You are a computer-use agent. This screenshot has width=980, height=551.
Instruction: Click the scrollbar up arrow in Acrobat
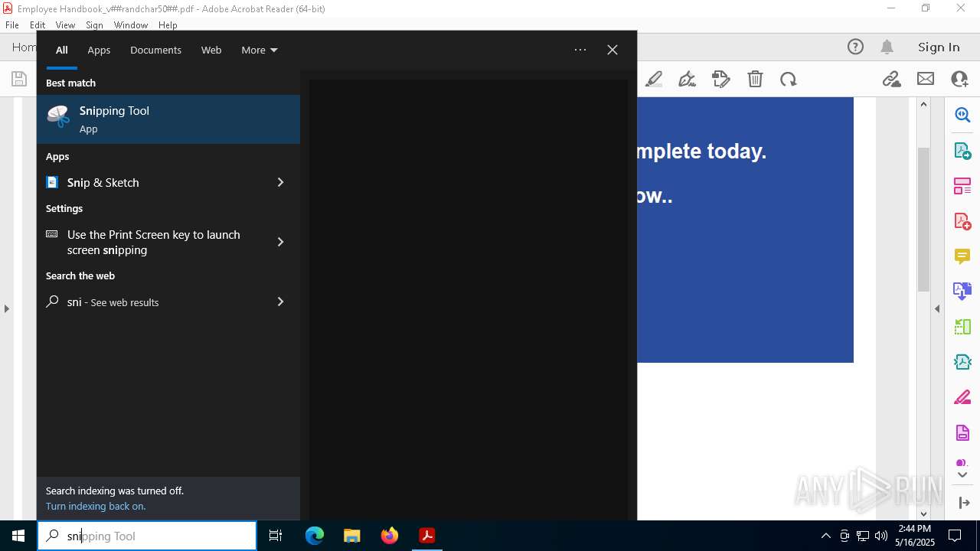click(x=923, y=104)
